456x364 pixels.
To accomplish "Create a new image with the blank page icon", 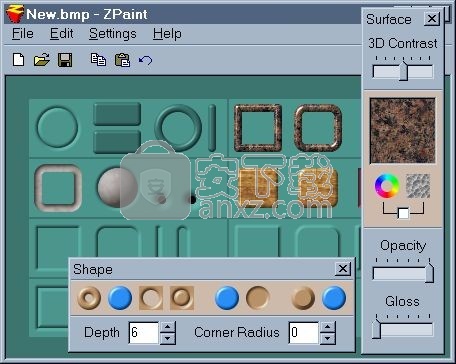I will pyautogui.click(x=18, y=60).
